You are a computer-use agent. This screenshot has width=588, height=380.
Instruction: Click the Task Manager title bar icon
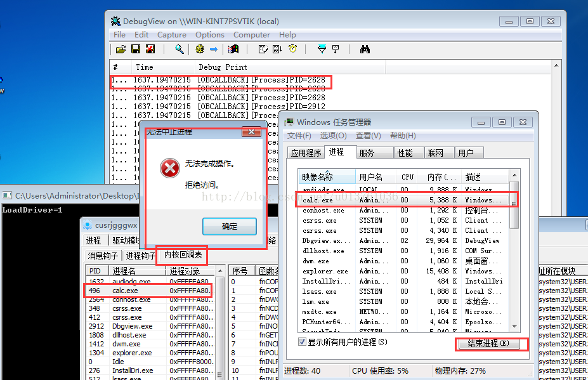pos(289,122)
